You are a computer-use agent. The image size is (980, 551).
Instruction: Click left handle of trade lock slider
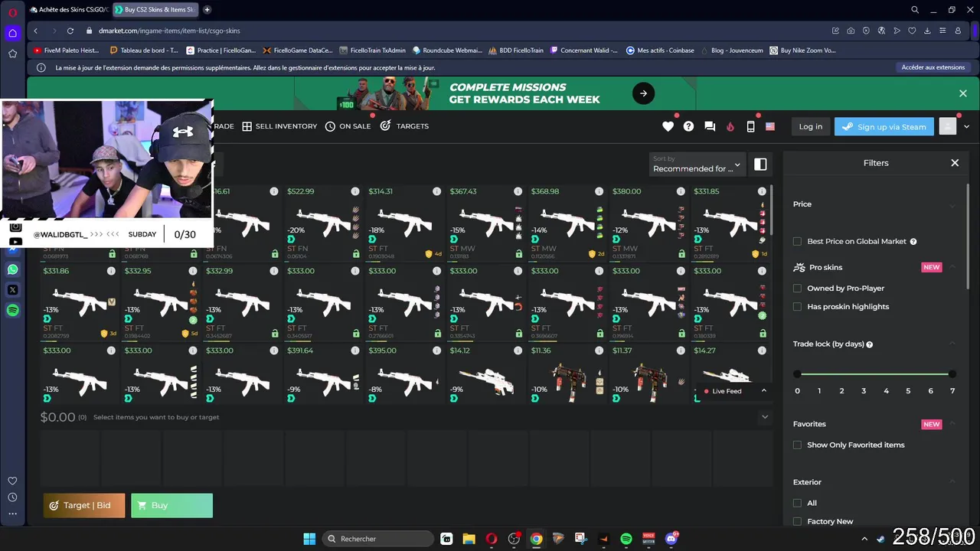[797, 374]
